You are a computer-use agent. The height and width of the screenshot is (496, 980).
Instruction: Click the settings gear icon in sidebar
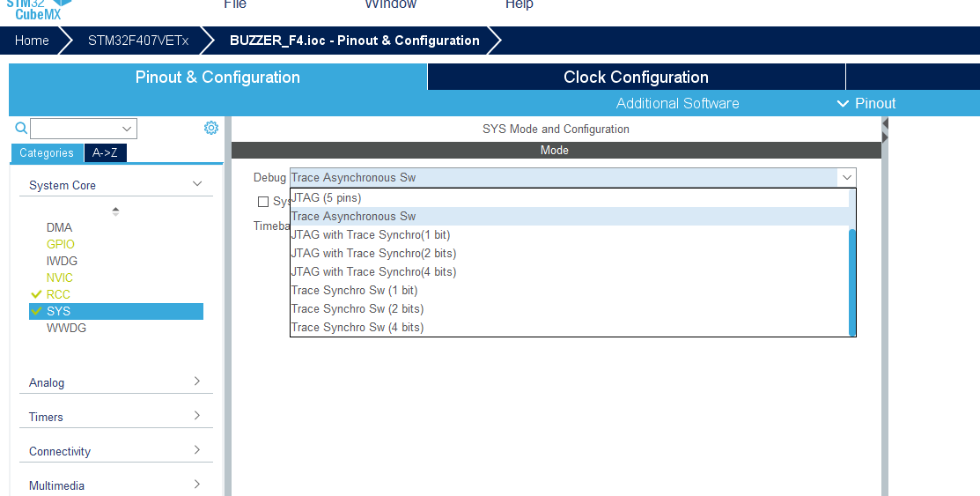(x=211, y=128)
